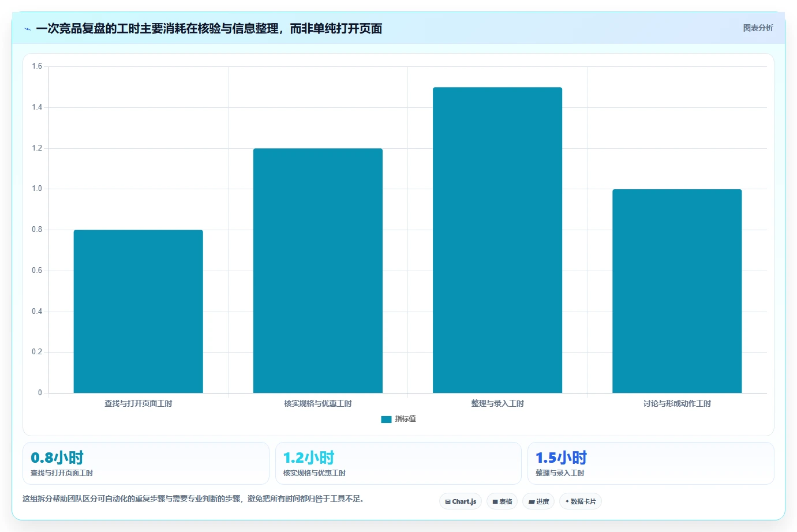Click the 图表分析 label in header
The image size is (797, 532).
click(x=758, y=28)
